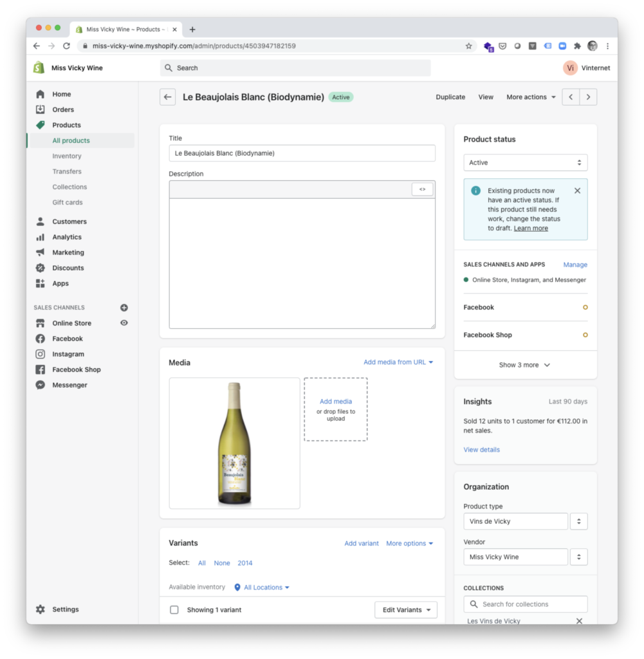Go to next product chevron

click(x=588, y=97)
